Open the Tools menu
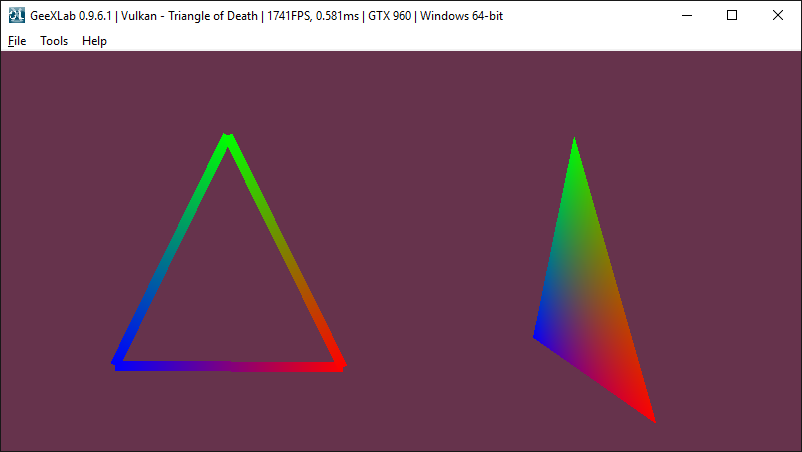Image resolution: width=802 pixels, height=452 pixels. (54, 41)
